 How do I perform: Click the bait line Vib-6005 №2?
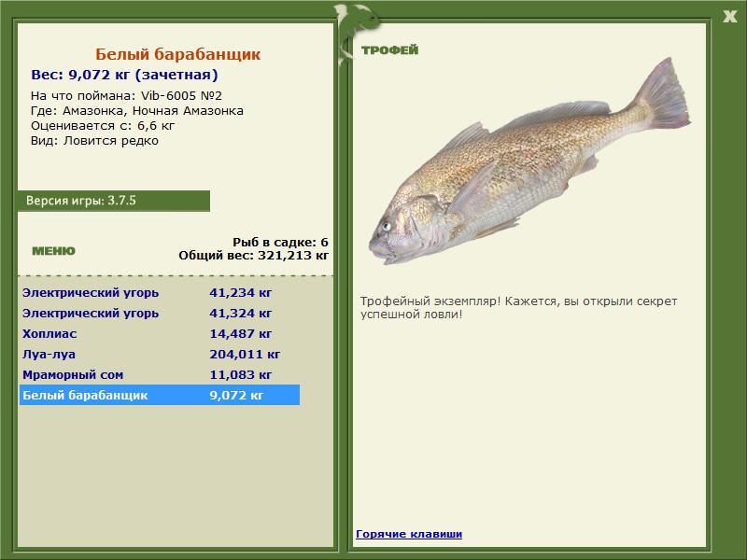click(126, 96)
